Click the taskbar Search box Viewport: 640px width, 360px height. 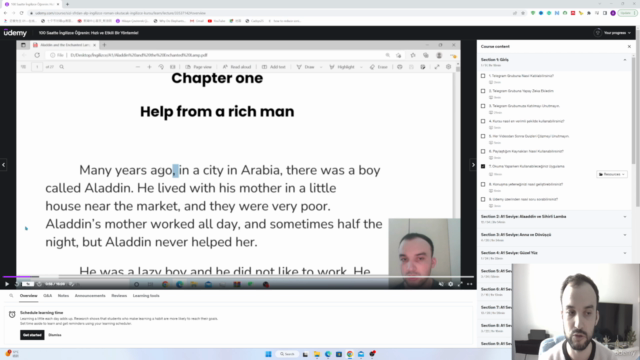click(x=287, y=354)
